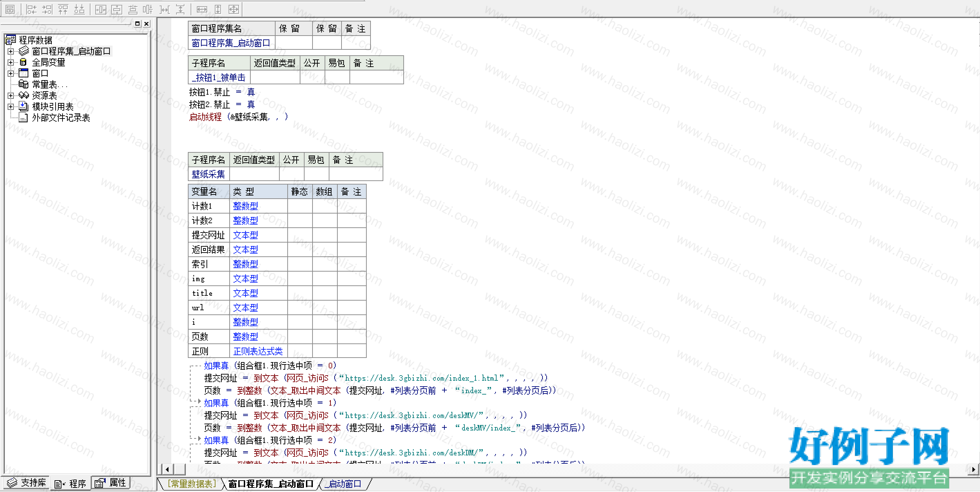Click the align left edges icon
This screenshot has height=492, width=980.
click(x=31, y=9)
